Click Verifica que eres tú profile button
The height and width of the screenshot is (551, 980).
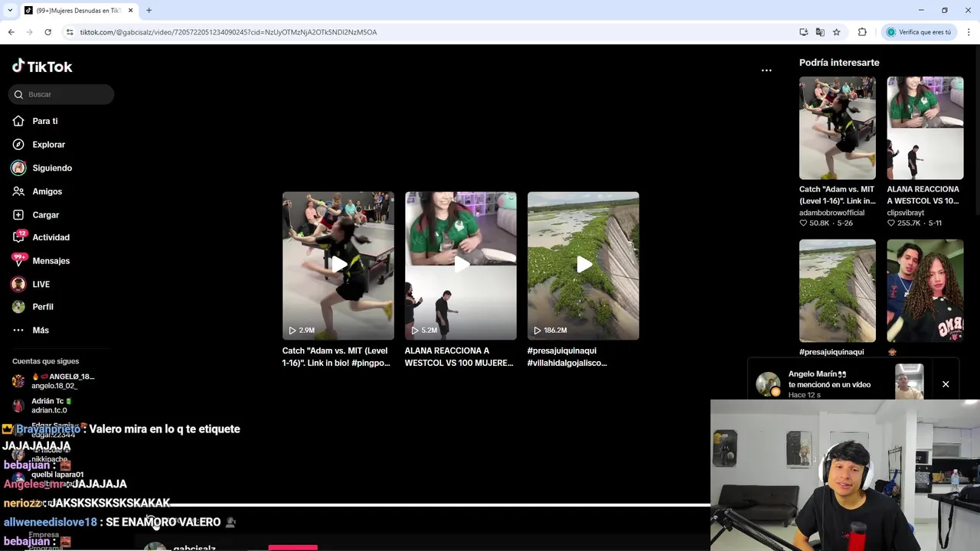(x=920, y=32)
